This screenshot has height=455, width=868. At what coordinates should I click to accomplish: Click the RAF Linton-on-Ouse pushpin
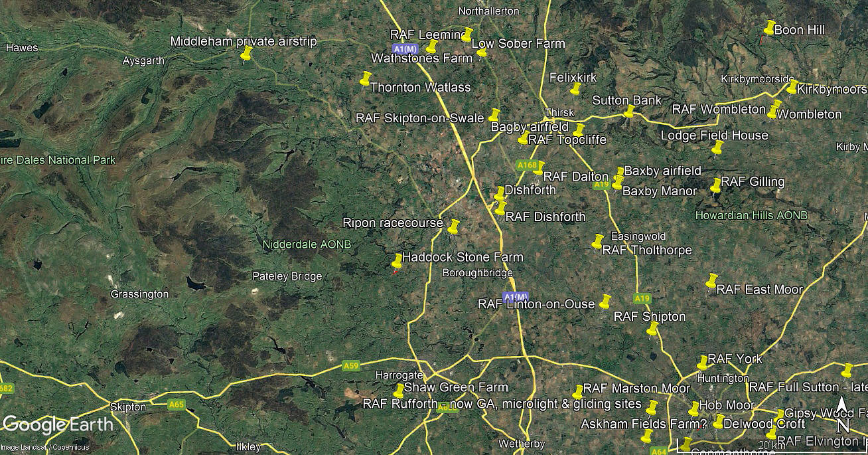[605, 302]
